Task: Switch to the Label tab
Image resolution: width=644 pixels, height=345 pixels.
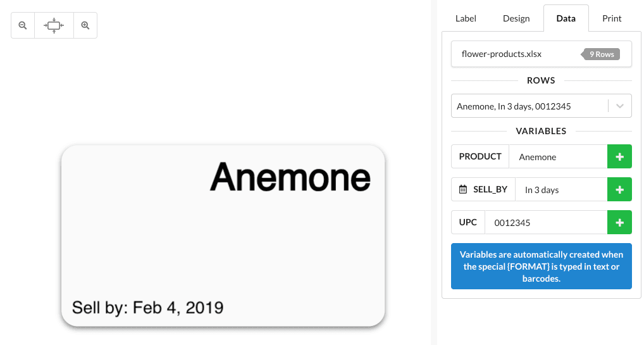Action: pos(466,18)
